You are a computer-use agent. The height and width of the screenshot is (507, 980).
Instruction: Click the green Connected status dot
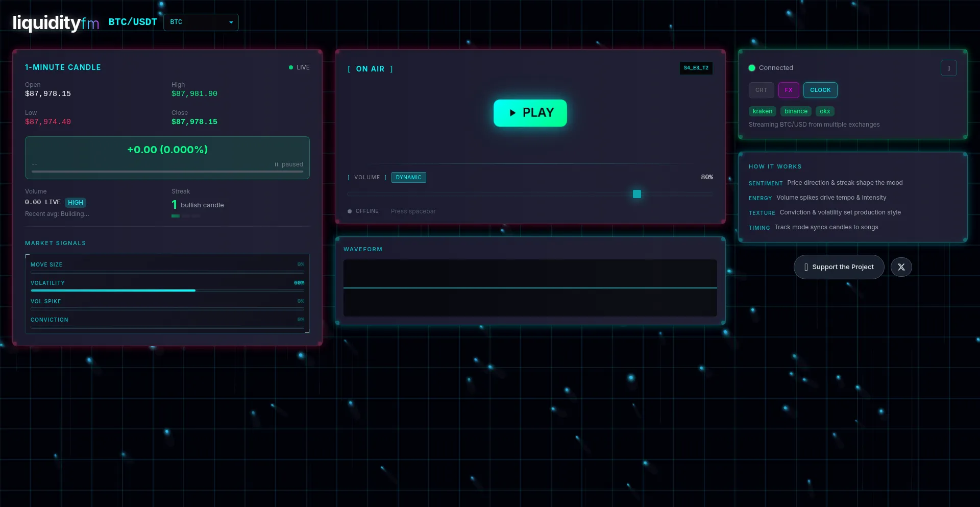(752, 68)
